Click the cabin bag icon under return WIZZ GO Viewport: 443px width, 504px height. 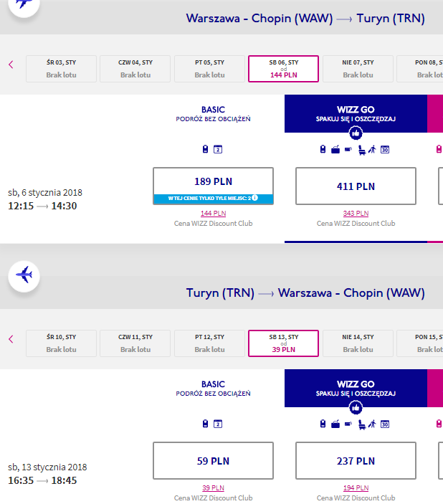[323, 424]
